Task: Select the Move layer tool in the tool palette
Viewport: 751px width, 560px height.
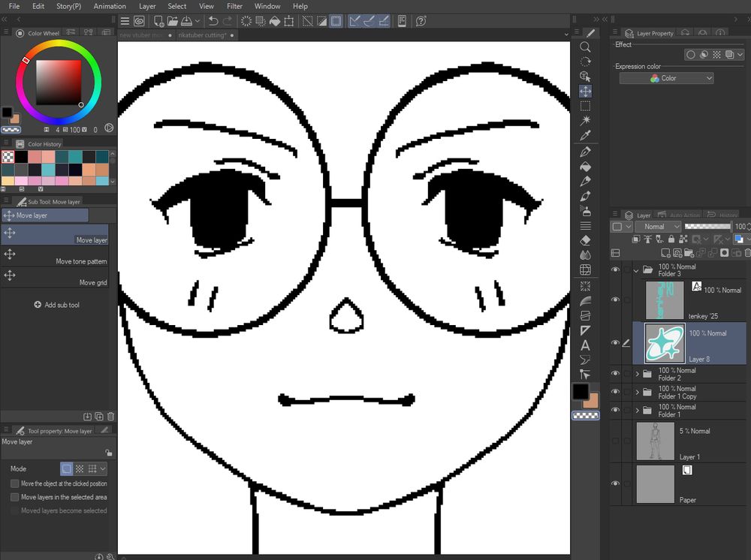Action: pos(585,91)
